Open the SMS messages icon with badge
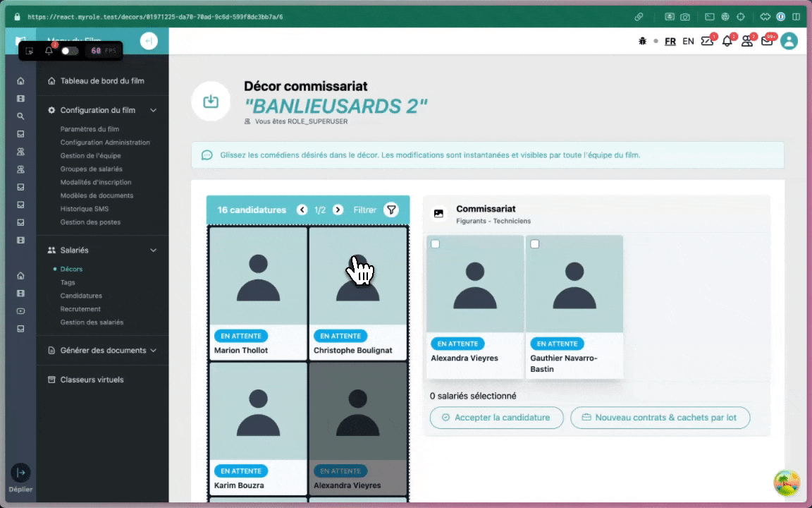812x508 pixels. click(707, 42)
